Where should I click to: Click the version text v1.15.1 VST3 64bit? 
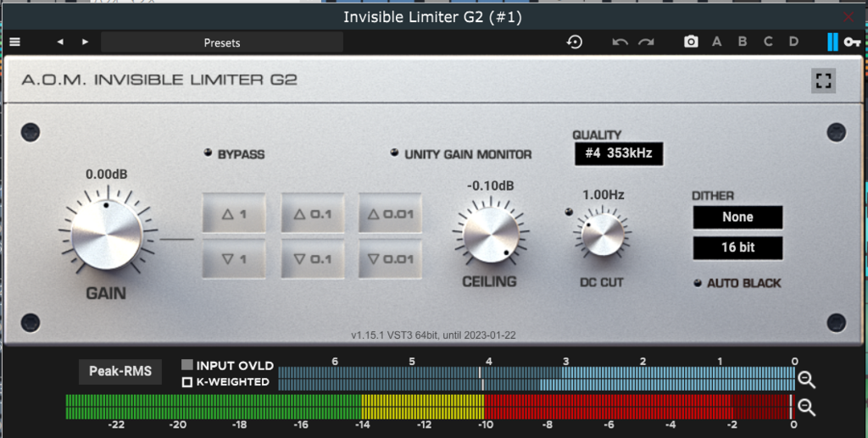tap(433, 335)
